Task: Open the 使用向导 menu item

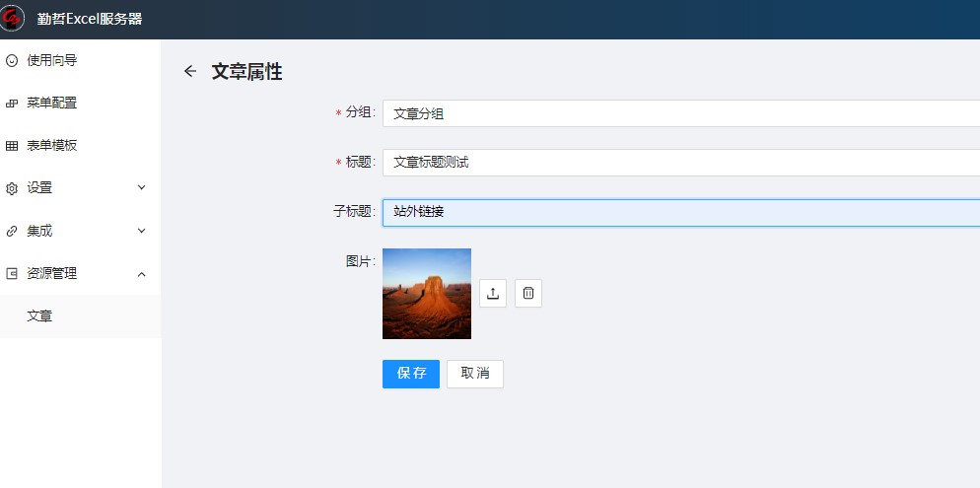Action: [x=51, y=60]
